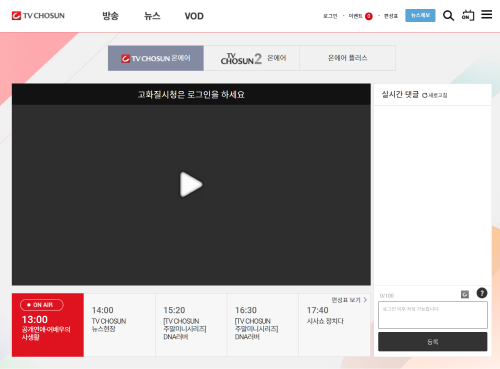Screen dimensions: 500x369
Task: Open the 이벤트 link
Action: 355,16
